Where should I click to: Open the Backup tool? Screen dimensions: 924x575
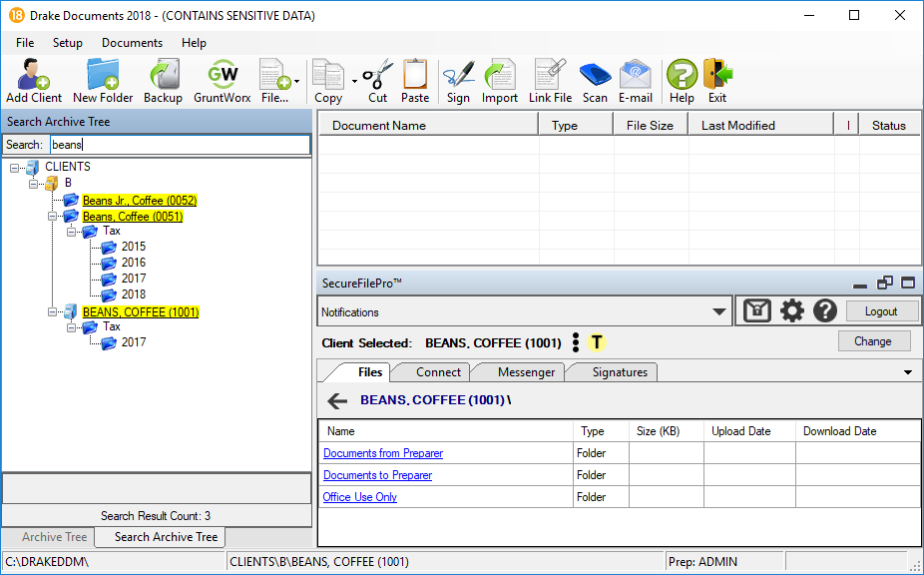click(x=164, y=81)
